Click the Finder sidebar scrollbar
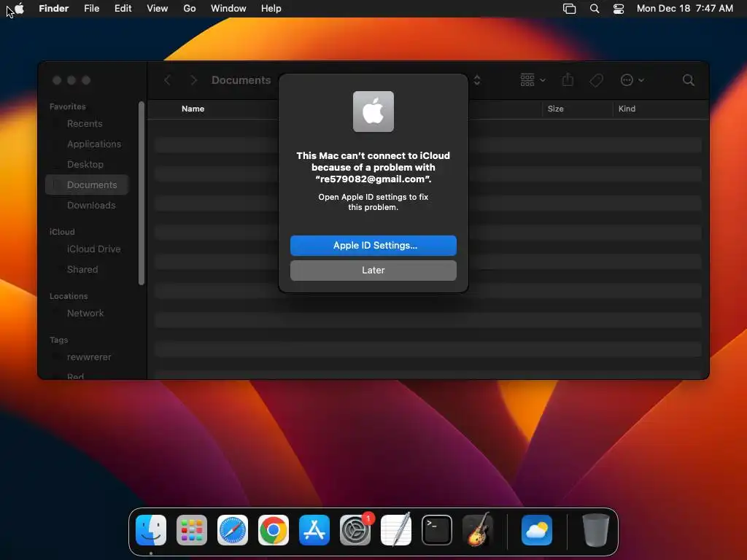The width and height of the screenshot is (747, 560). tap(141, 193)
